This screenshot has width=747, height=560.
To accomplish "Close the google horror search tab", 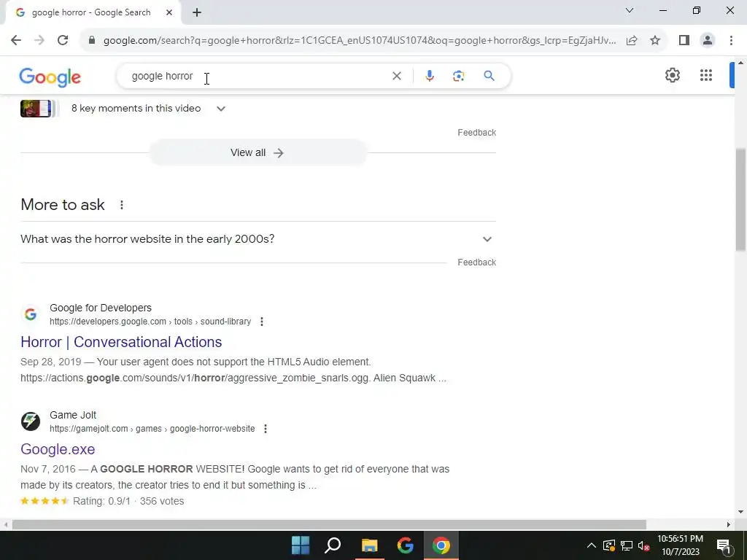I will [x=169, y=12].
